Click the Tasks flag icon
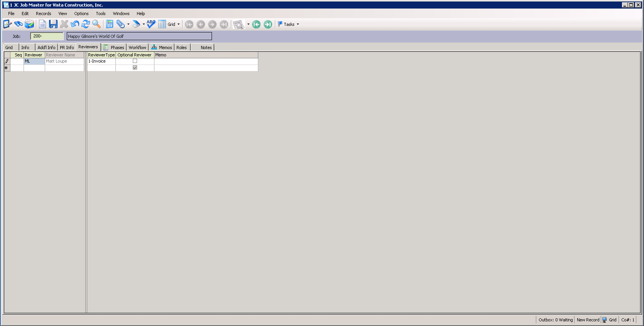Viewport: 644px width, 326px height. click(280, 24)
